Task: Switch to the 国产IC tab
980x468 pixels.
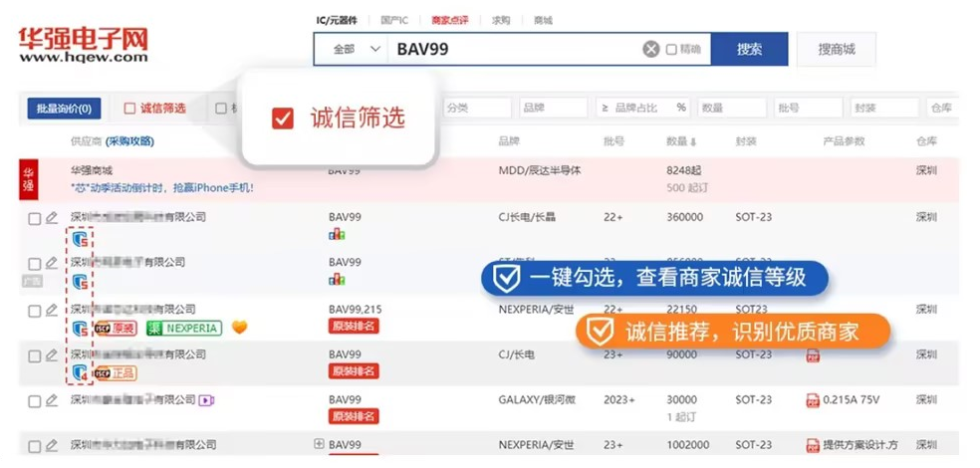Action: (394, 20)
